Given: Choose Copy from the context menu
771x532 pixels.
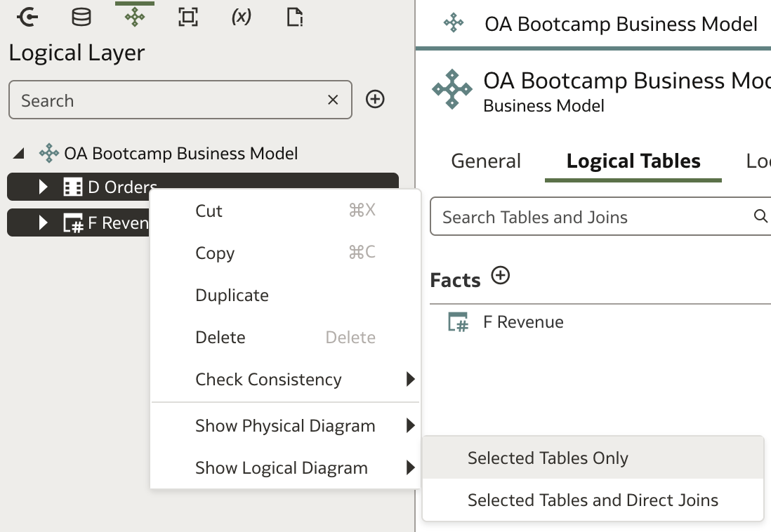Looking at the screenshot, I should (x=285, y=253).
